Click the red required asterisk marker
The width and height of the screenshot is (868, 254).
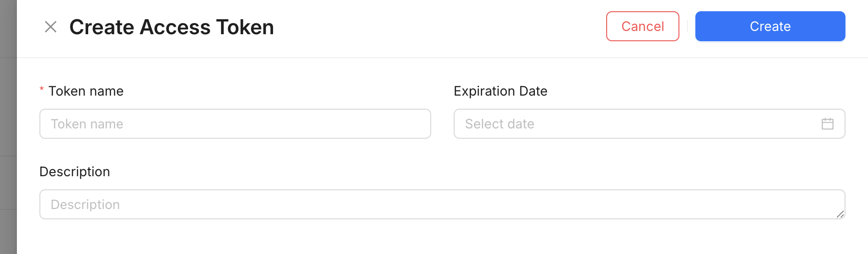pyautogui.click(x=42, y=89)
